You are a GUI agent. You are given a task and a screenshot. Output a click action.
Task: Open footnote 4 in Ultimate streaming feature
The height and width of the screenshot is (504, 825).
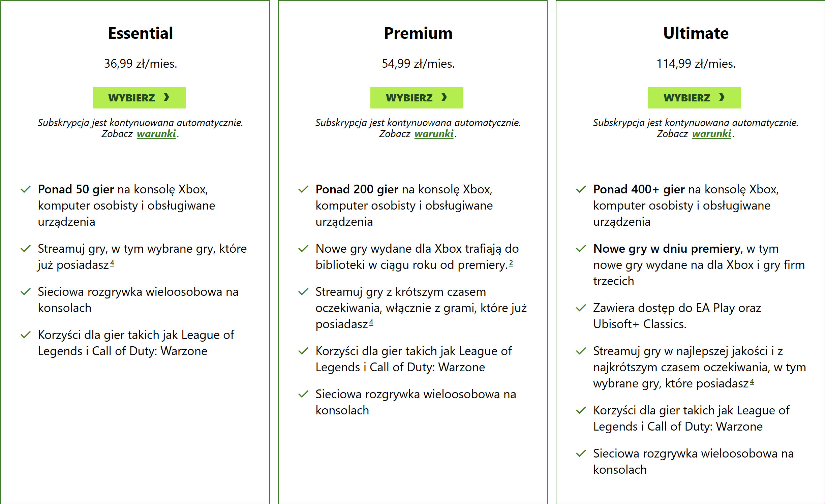pos(752,382)
